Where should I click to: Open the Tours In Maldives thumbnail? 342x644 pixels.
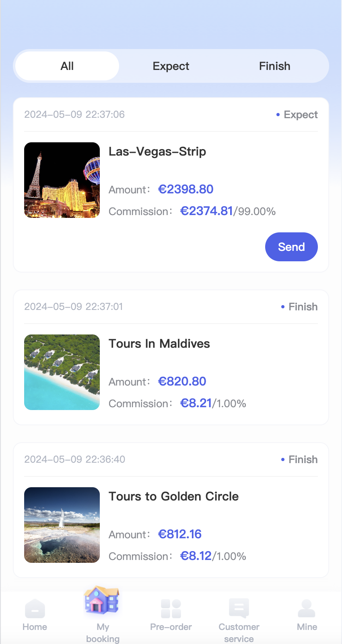point(62,372)
